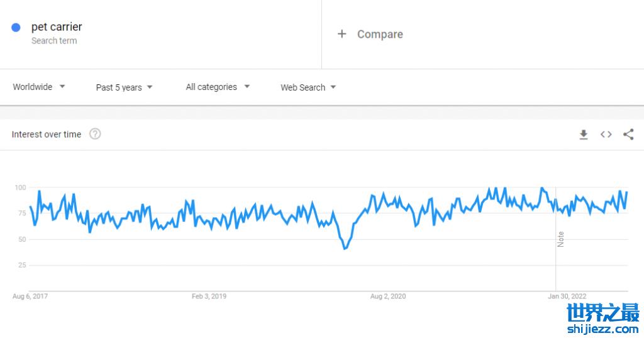
Task: Click the download CSV icon
Action: tap(584, 134)
